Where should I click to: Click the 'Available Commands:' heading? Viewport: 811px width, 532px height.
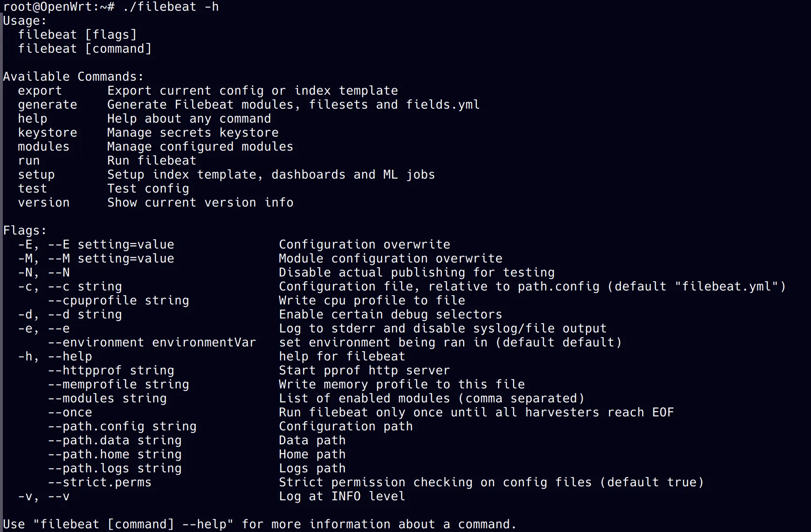[73, 77]
